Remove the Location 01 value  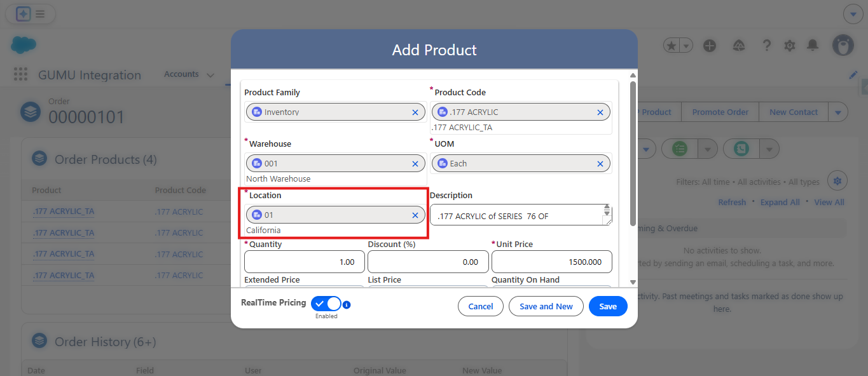[415, 215]
